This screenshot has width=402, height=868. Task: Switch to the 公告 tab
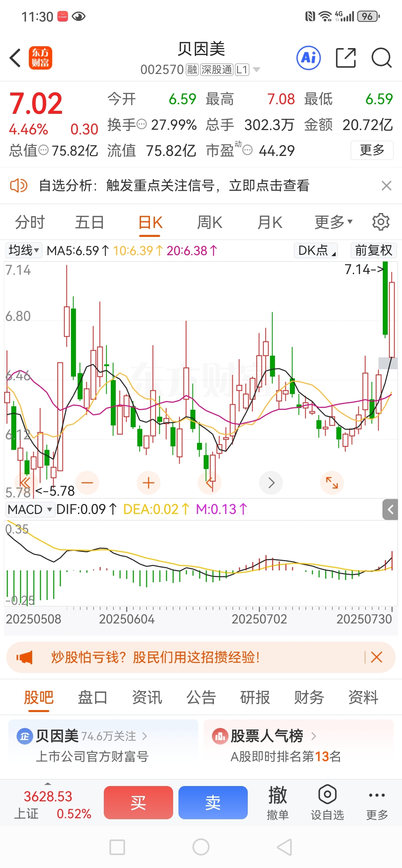pyautogui.click(x=201, y=697)
